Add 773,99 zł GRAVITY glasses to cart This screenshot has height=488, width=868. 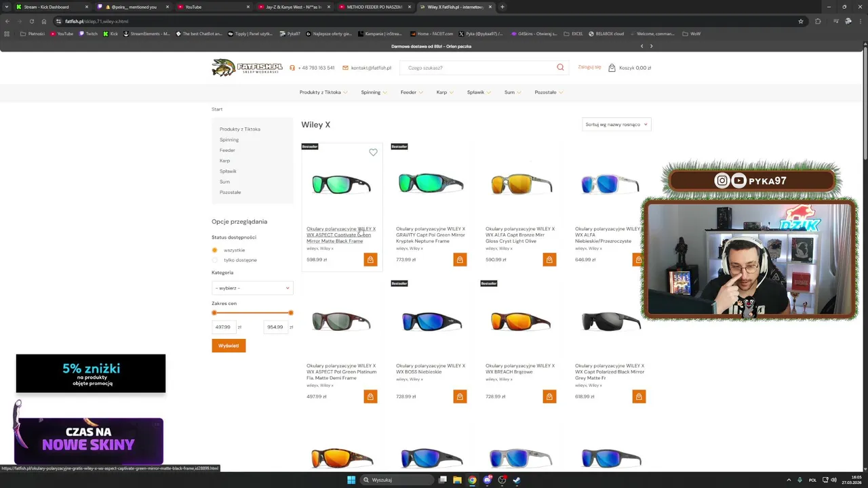coord(460,260)
